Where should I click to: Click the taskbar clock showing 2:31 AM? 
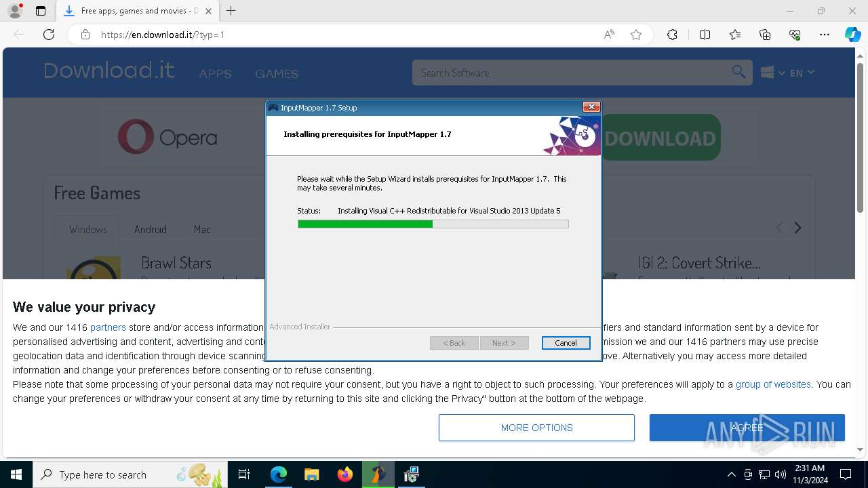point(808,474)
